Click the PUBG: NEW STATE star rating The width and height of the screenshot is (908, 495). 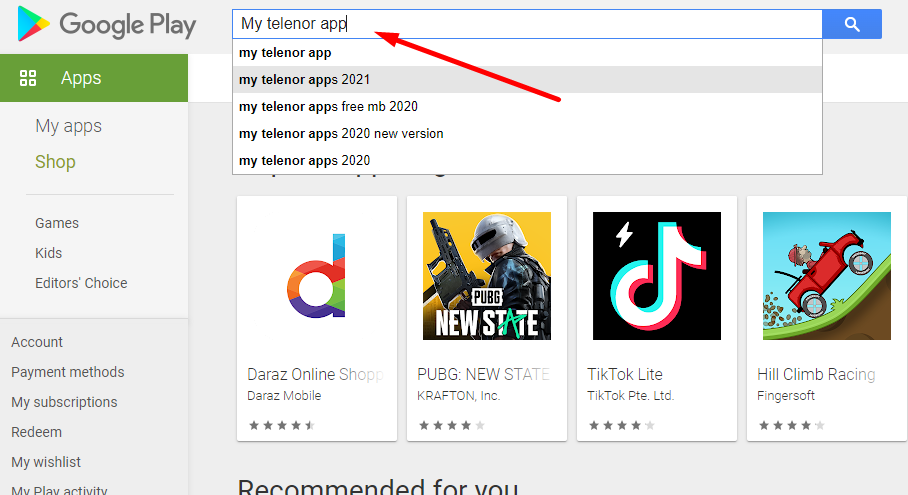coord(452,426)
